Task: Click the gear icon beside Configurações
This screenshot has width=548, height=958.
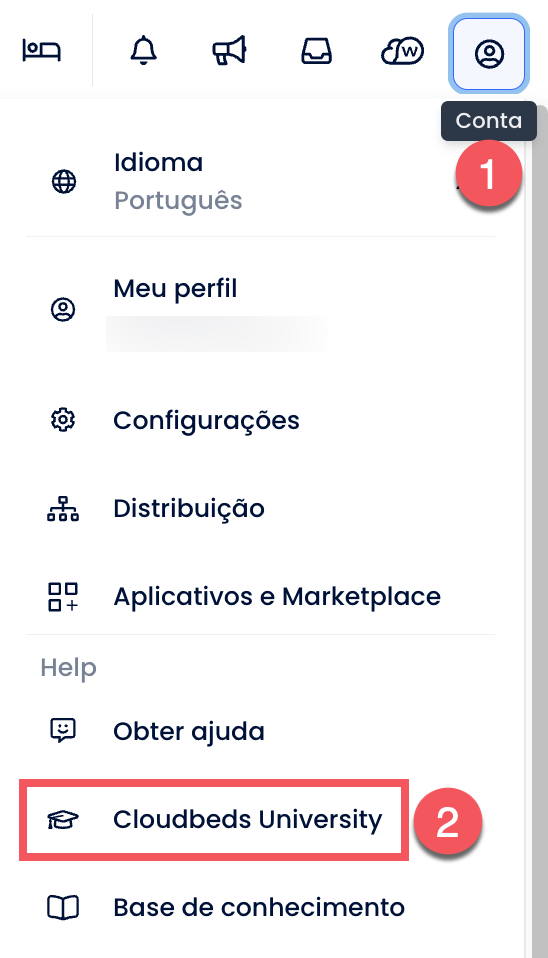Action: tap(63, 420)
